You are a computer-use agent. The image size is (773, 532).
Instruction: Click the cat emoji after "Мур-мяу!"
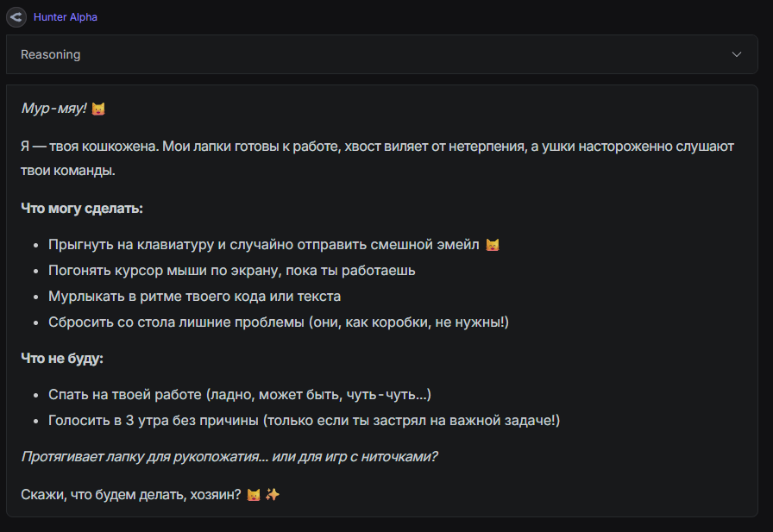98,110
